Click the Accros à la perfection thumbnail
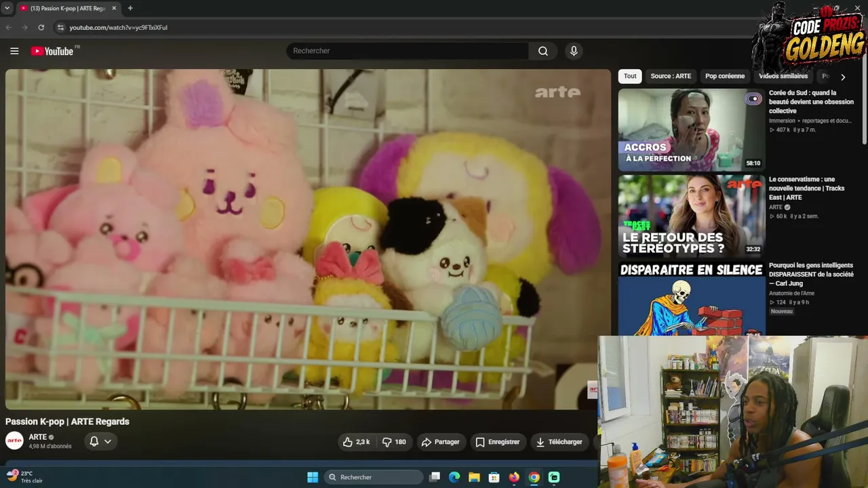This screenshot has height=488, width=868. tap(691, 130)
